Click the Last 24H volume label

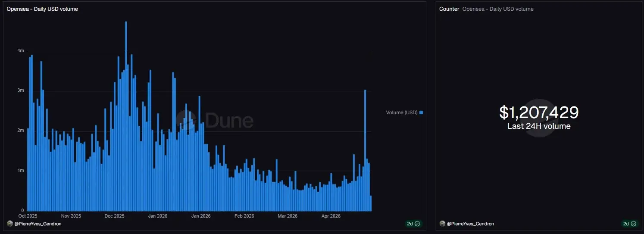coord(539,126)
